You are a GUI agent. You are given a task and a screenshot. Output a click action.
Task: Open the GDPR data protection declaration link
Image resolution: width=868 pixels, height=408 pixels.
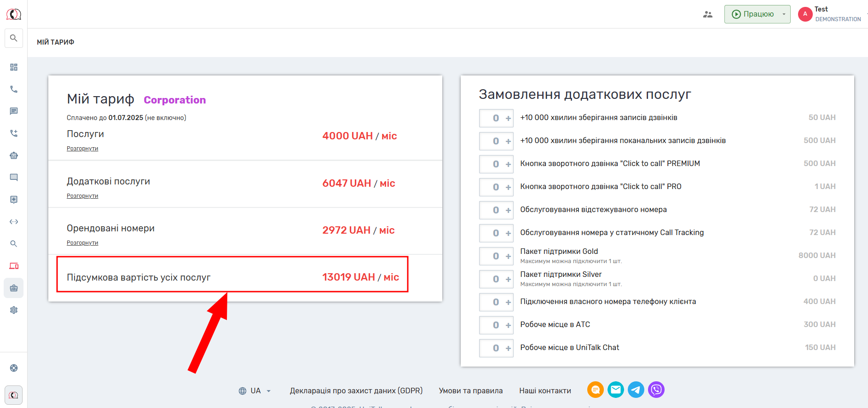coord(356,391)
